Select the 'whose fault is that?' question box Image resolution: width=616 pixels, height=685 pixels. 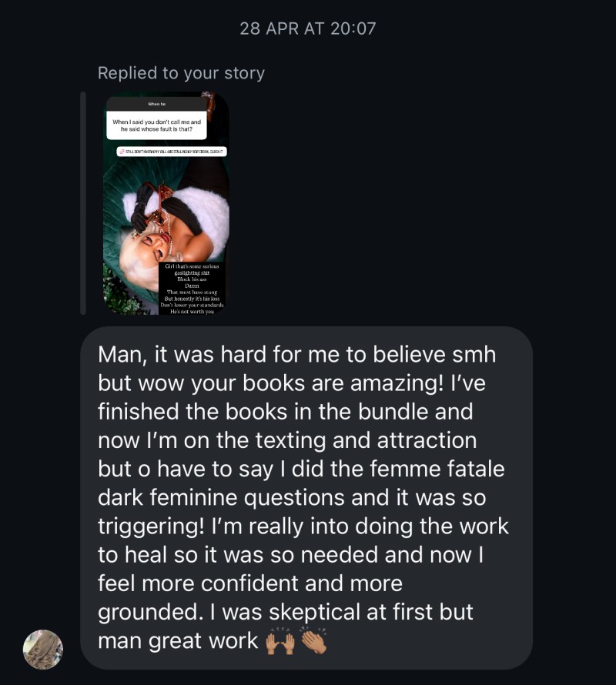pos(156,125)
